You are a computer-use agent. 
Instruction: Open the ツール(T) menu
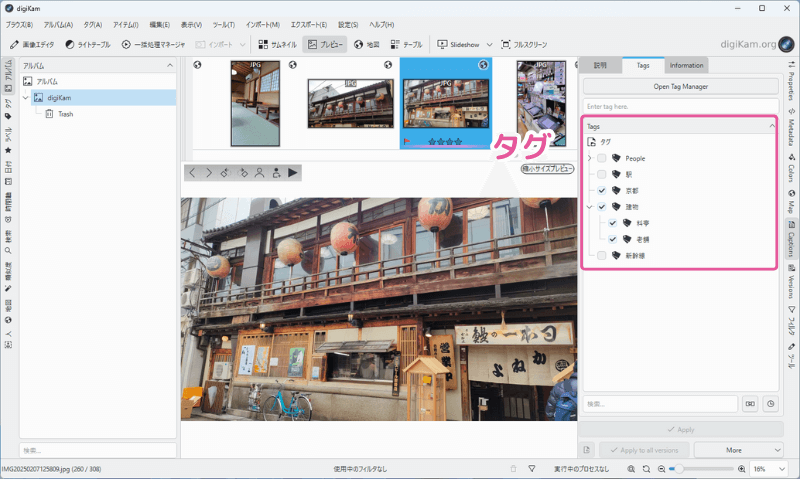pyautogui.click(x=224, y=24)
